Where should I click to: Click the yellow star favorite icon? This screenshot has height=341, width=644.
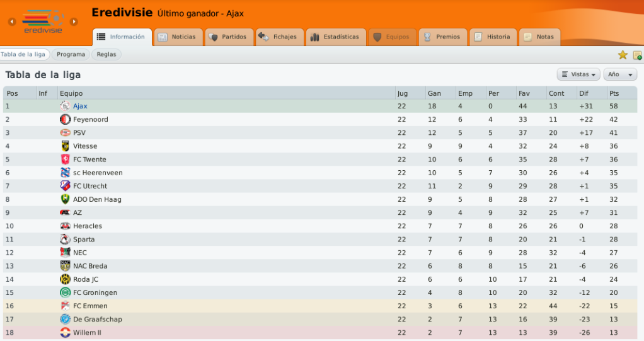point(623,55)
